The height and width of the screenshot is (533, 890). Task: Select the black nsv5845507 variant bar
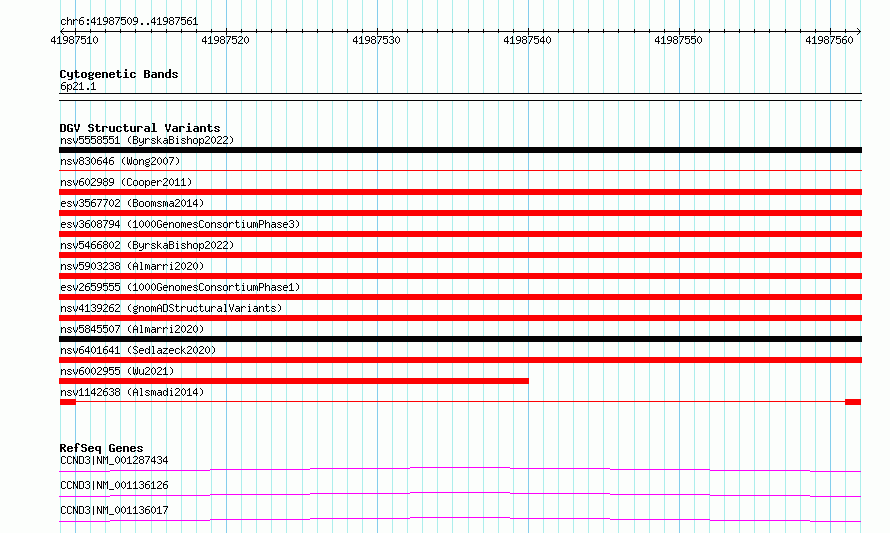click(460, 339)
